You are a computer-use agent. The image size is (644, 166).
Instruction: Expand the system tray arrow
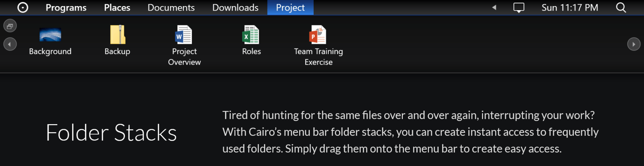tap(494, 7)
